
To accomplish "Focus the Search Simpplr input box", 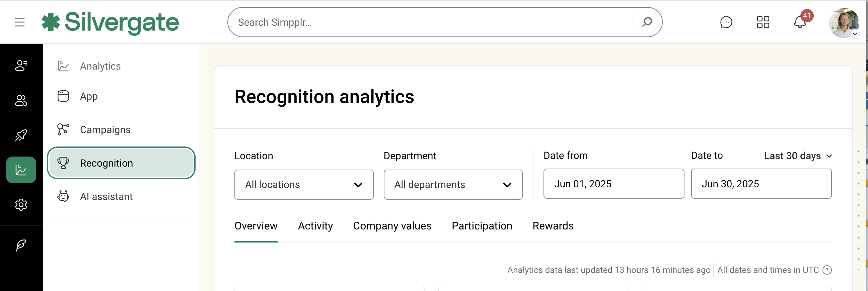I will [x=431, y=22].
